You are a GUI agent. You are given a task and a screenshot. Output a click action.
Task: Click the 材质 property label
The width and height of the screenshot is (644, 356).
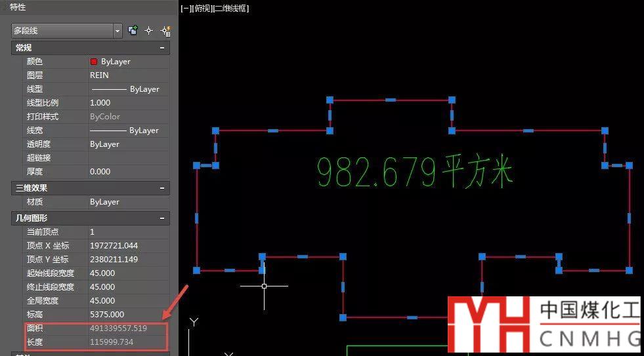tap(35, 202)
